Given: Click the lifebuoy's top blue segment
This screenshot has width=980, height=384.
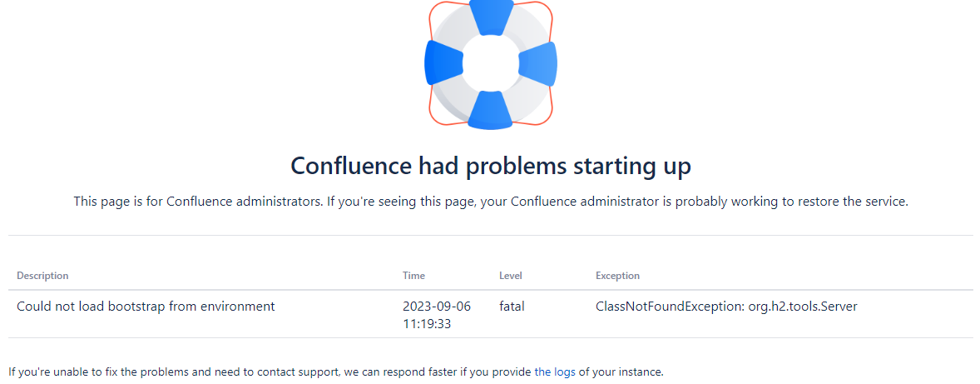Looking at the screenshot, I should coord(491,15).
